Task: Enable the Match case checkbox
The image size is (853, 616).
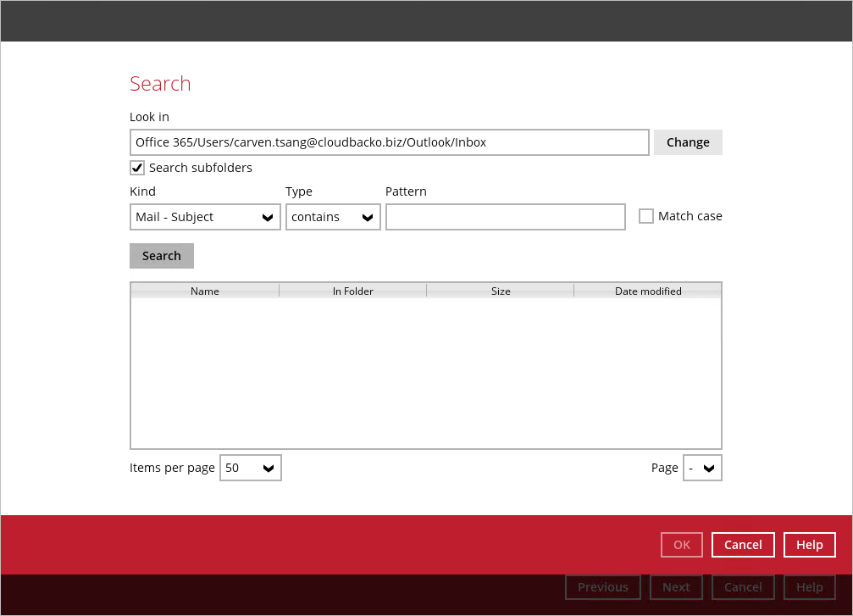Action: (x=645, y=216)
